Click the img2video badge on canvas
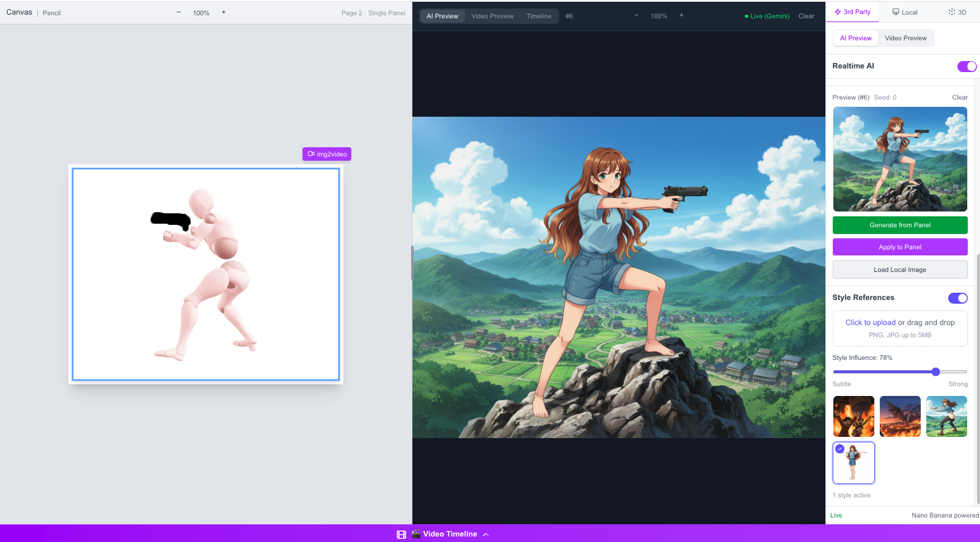 [327, 154]
